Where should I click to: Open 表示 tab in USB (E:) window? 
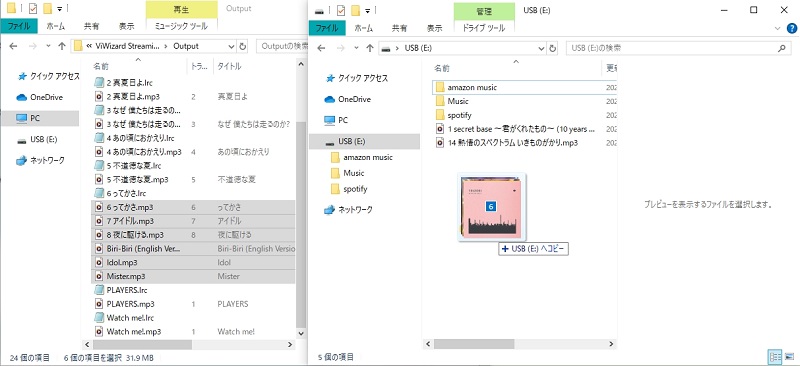coord(435,28)
